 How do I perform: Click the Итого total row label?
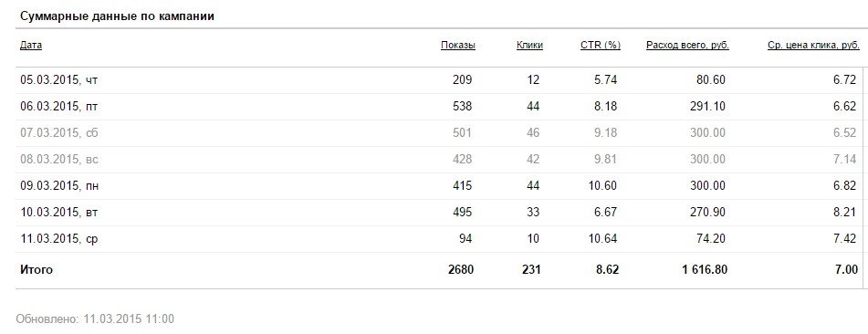click(x=37, y=270)
